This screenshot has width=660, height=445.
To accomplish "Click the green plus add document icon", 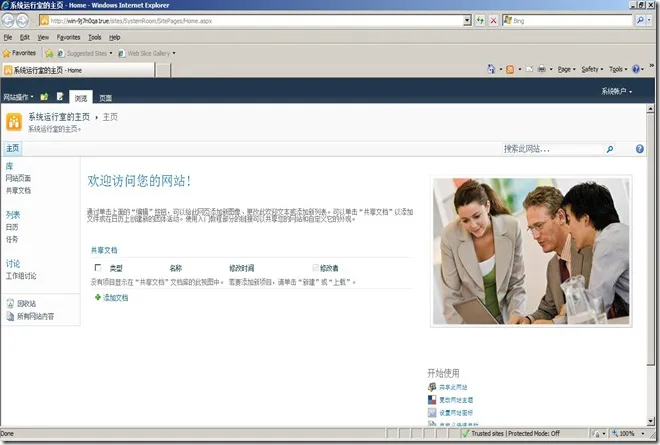I will pyautogui.click(x=98, y=297).
